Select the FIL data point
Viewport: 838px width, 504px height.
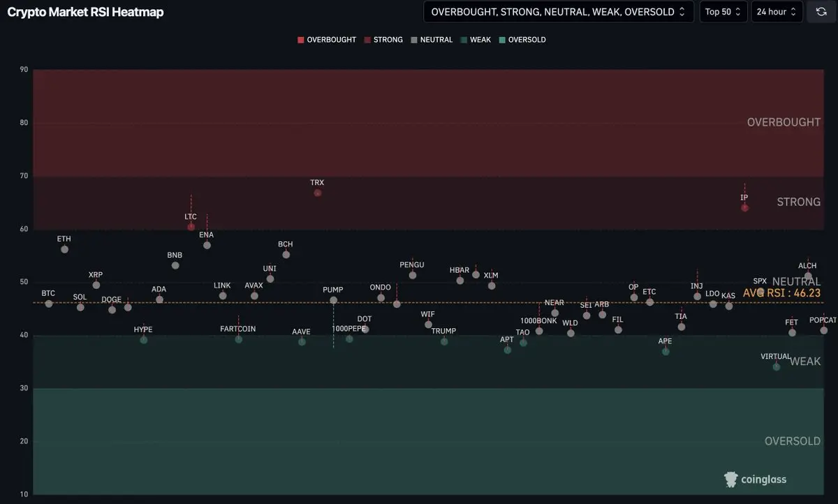[x=618, y=329]
